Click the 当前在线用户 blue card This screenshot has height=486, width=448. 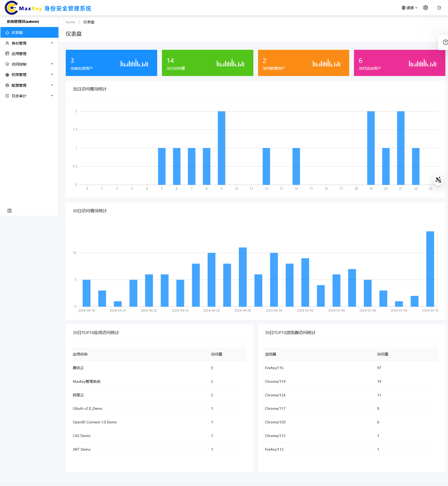point(111,63)
